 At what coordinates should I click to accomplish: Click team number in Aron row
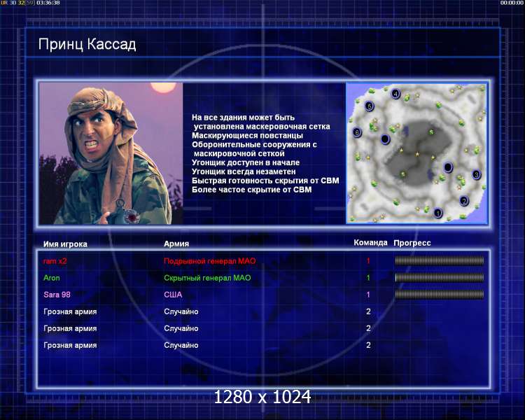coord(368,278)
